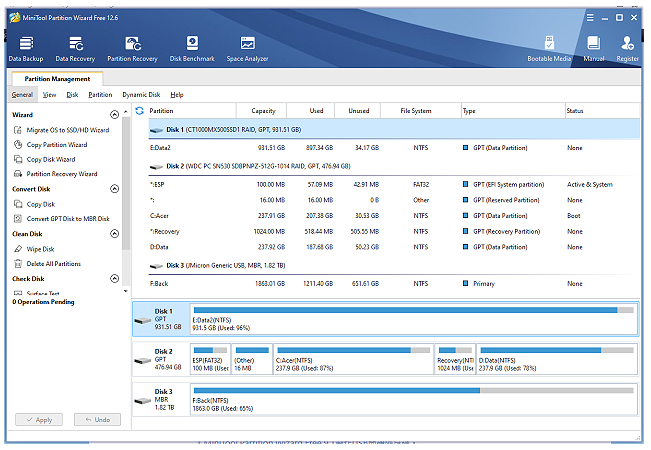Click the sidebar scroll up arrow
The width and height of the screenshot is (651, 450).
pyautogui.click(x=126, y=112)
